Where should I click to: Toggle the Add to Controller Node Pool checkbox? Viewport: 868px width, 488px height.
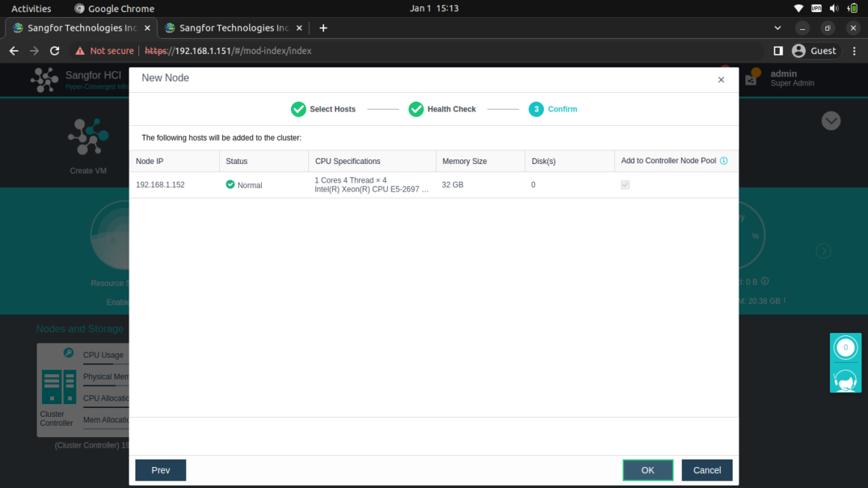tap(625, 184)
